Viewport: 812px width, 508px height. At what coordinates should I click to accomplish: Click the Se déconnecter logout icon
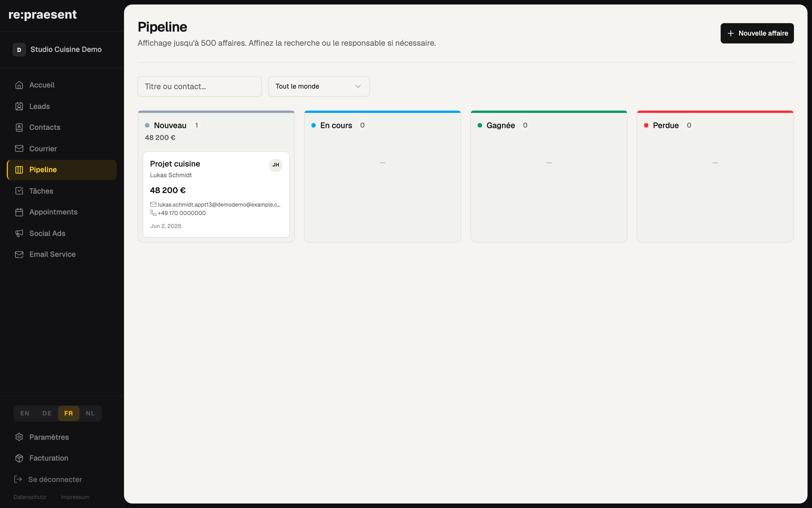click(x=18, y=479)
